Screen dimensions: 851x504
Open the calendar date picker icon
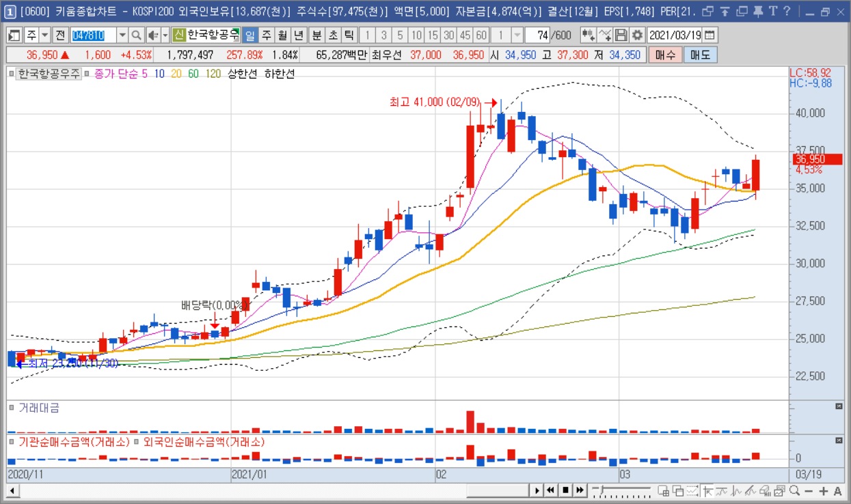[x=710, y=36]
